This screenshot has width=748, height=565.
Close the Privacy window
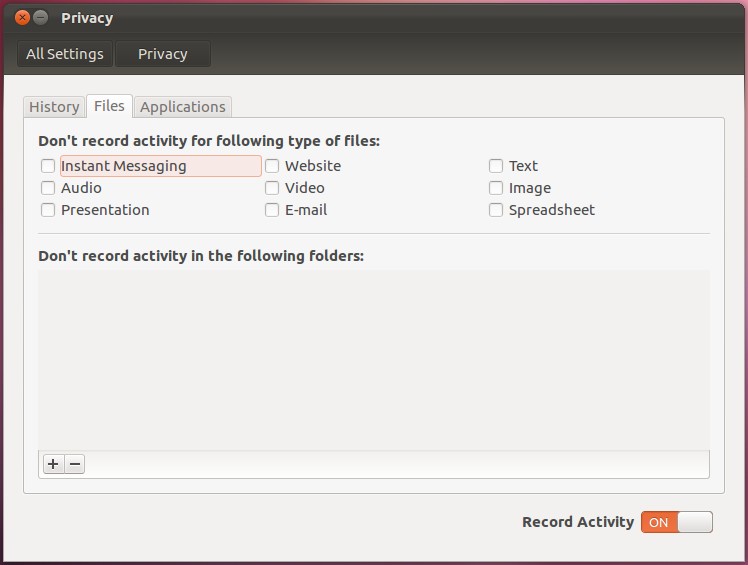pos(22,18)
